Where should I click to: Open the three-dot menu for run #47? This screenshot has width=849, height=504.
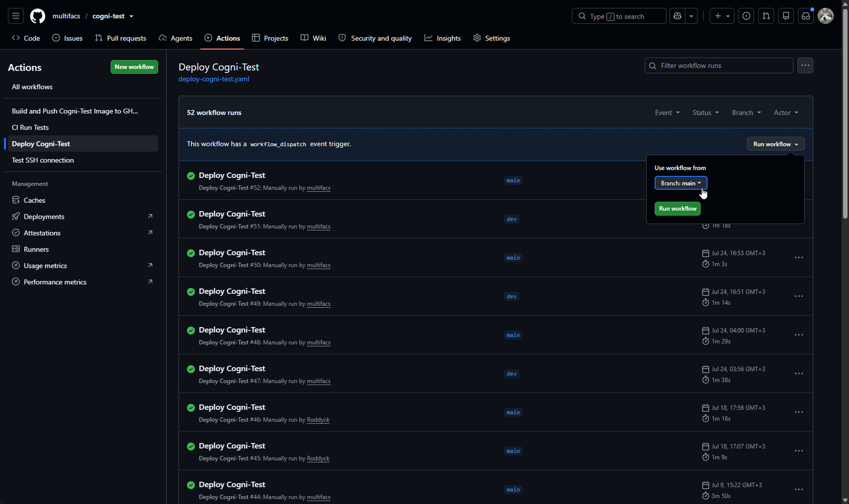pos(799,374)
